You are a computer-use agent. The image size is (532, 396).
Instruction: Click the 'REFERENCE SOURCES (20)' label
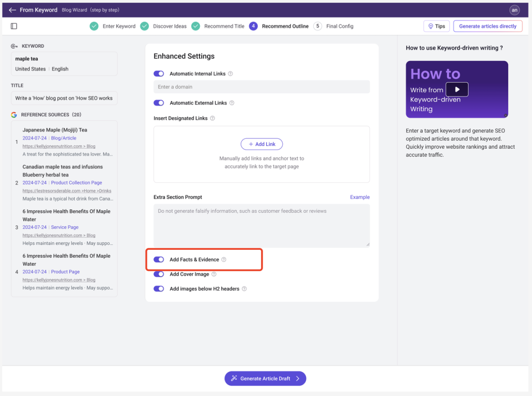click(x=51, y=115)
